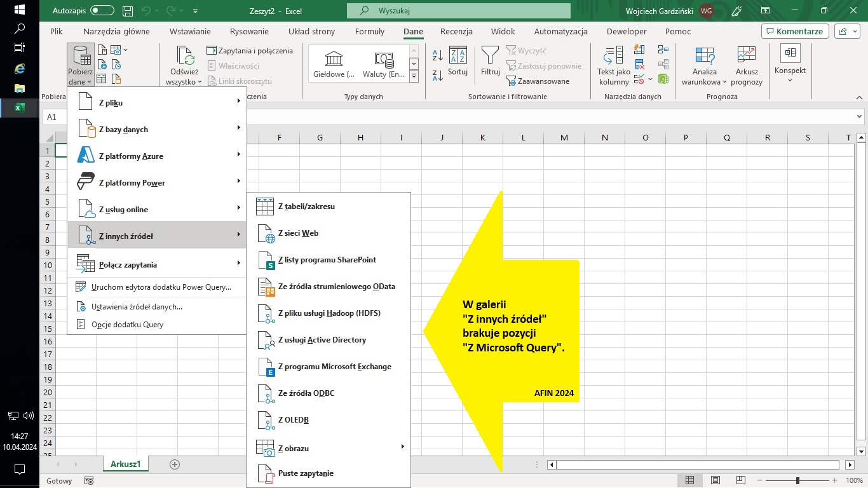Click the Arkusz1 sheet tab
This screenshot has height=488, width=868.
pos(125,464)
